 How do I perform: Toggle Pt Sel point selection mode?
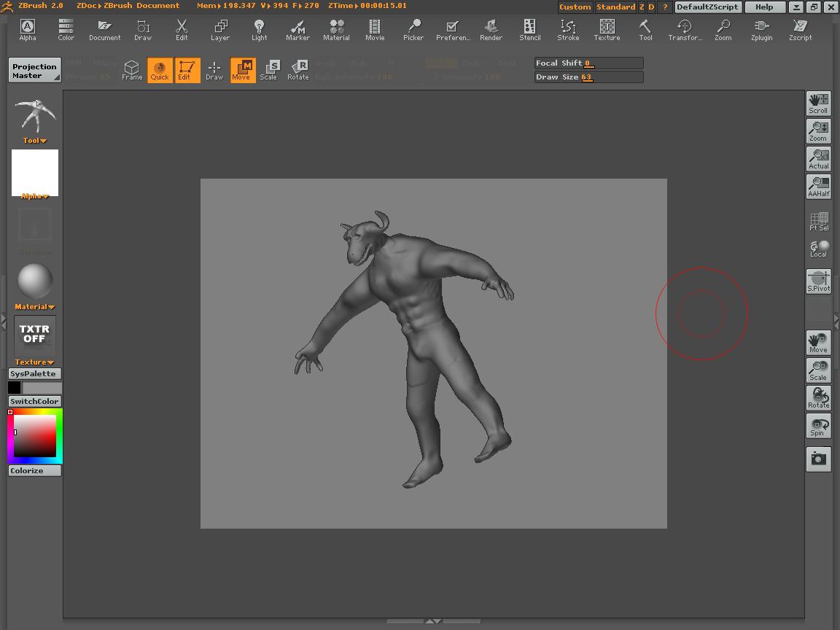818,221
